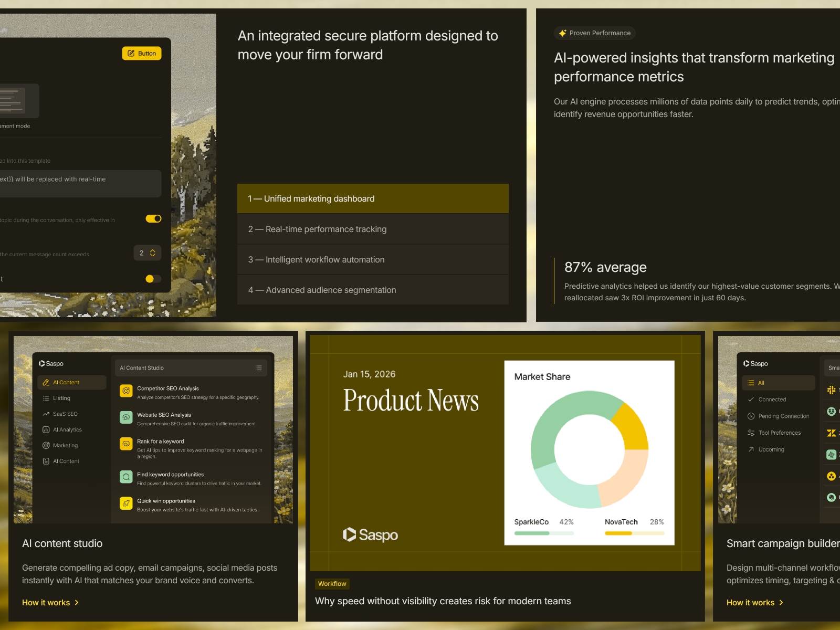Open the Slack integration icon
Viewport: 840px width, 630px height.
pyautogui.click(x=831, y=390)
